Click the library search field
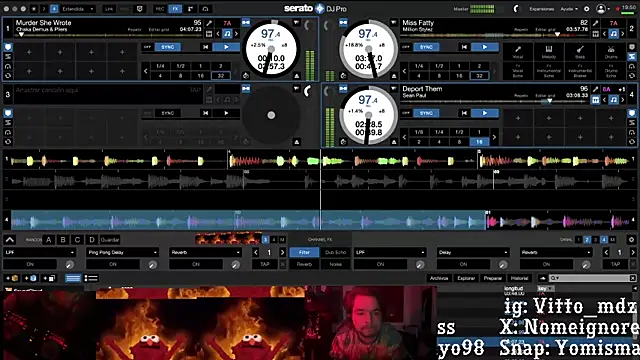Image resolution: width=640 pixels, height=360 pixels. click(592, 278)
